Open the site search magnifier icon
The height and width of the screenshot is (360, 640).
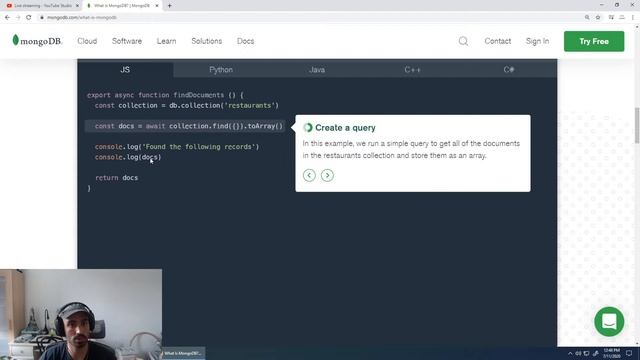click(x=463, y=41)
